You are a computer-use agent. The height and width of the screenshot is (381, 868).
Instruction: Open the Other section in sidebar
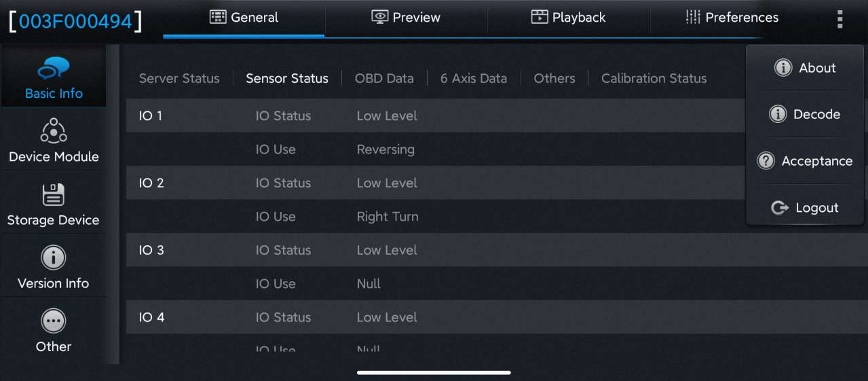point(54,331)
